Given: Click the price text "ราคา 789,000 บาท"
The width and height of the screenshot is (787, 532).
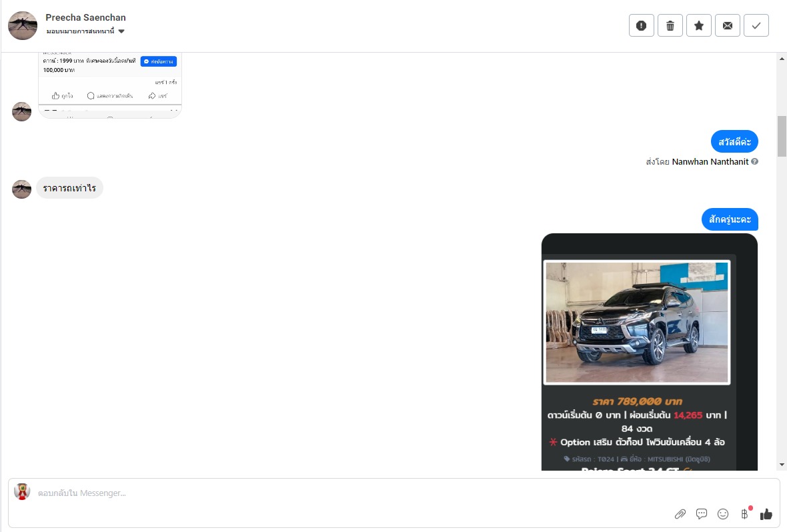Looking at the screenshot, I should pyautogui.click(x=637, y=401).
